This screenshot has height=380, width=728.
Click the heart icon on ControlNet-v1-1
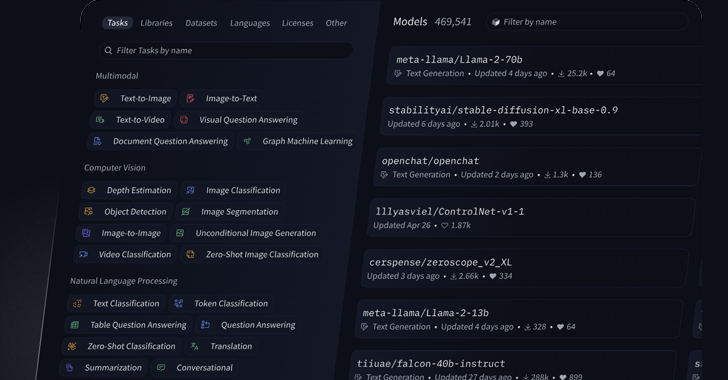(444, 225)
